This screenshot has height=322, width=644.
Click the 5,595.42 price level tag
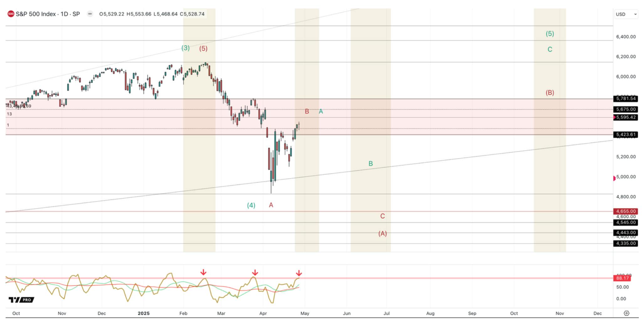point(626,117)
